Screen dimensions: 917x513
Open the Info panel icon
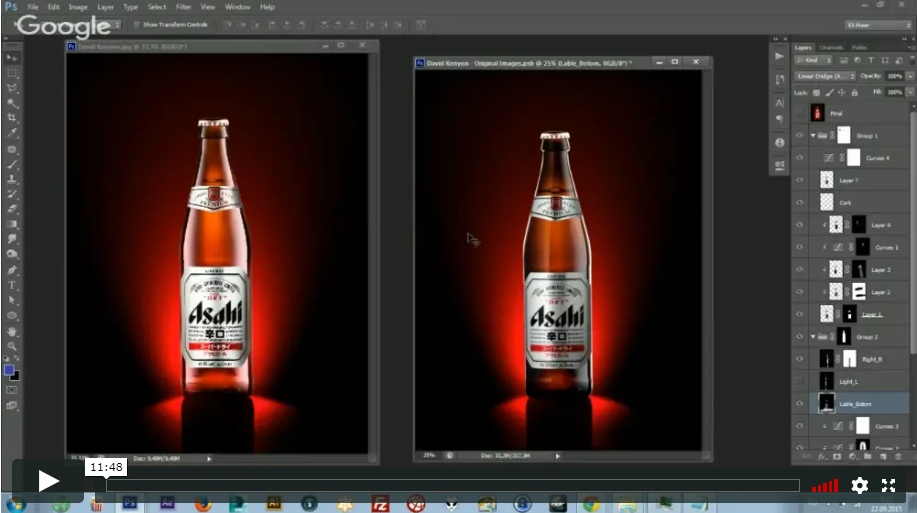click(779, 143)
